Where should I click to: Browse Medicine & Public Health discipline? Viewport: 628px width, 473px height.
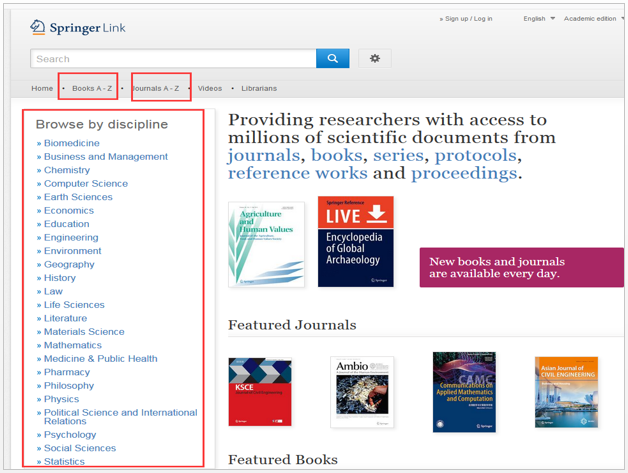click(101, 358)
